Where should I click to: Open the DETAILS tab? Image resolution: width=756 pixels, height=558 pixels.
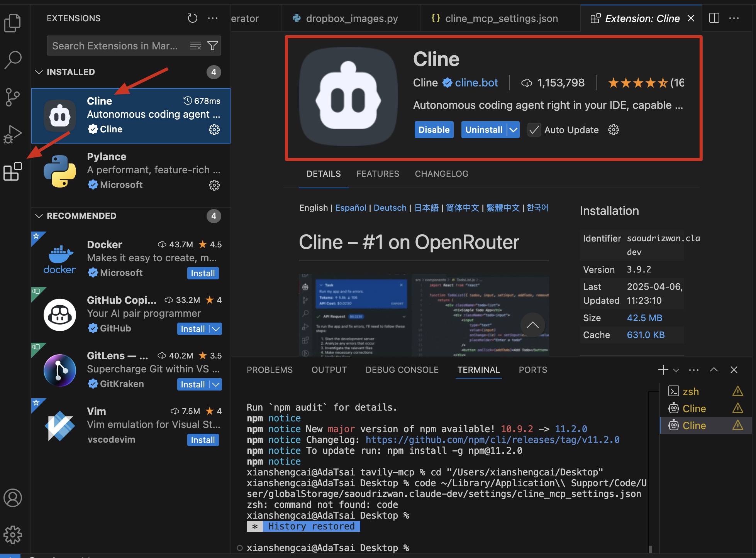click(x=324, y=174)
